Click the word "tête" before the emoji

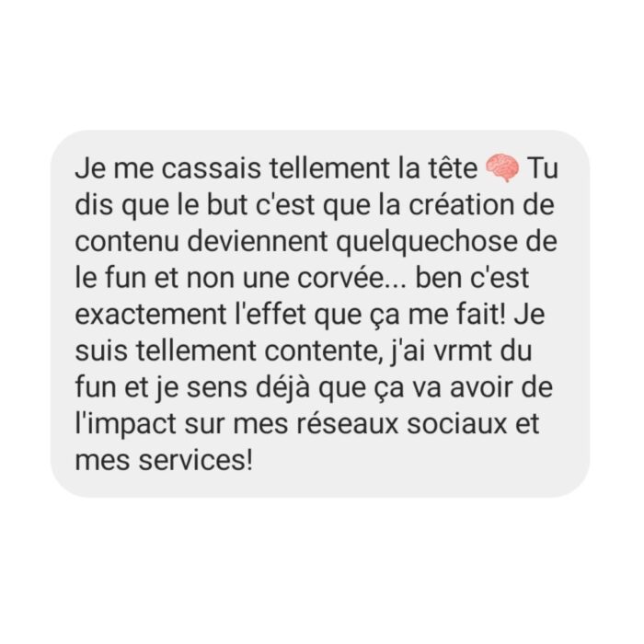pos(452,168)
